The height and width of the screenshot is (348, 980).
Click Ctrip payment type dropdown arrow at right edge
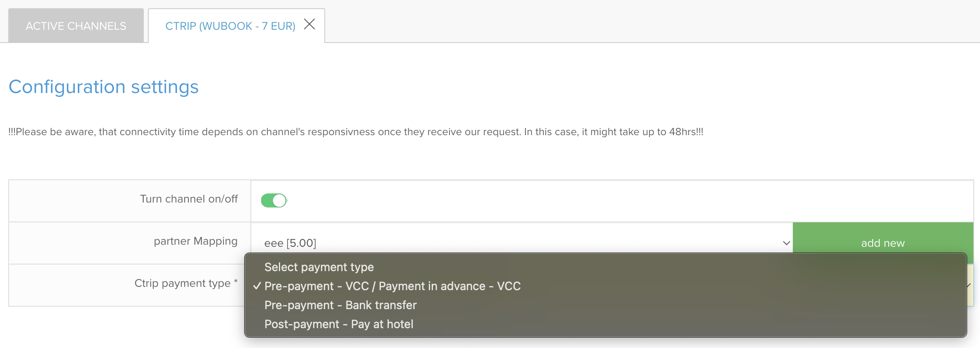coord(970,285)
